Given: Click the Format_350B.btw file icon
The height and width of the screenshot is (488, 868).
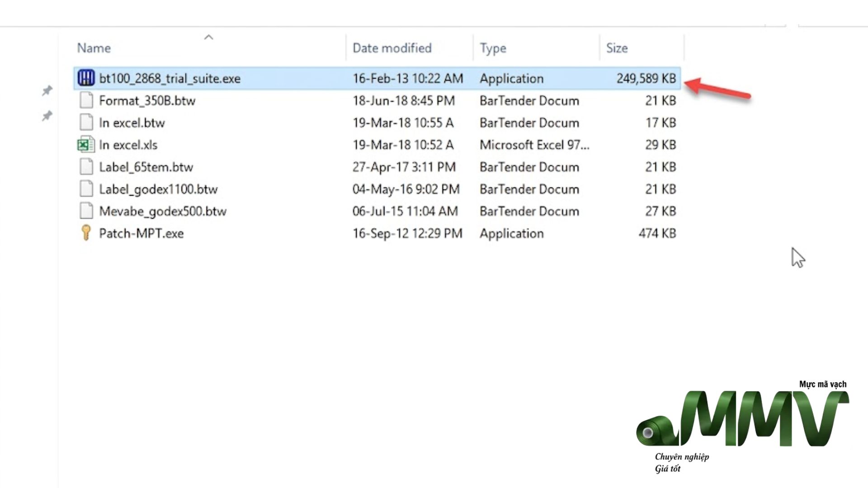Looking at the screenshot, I should tap(86, 100).
